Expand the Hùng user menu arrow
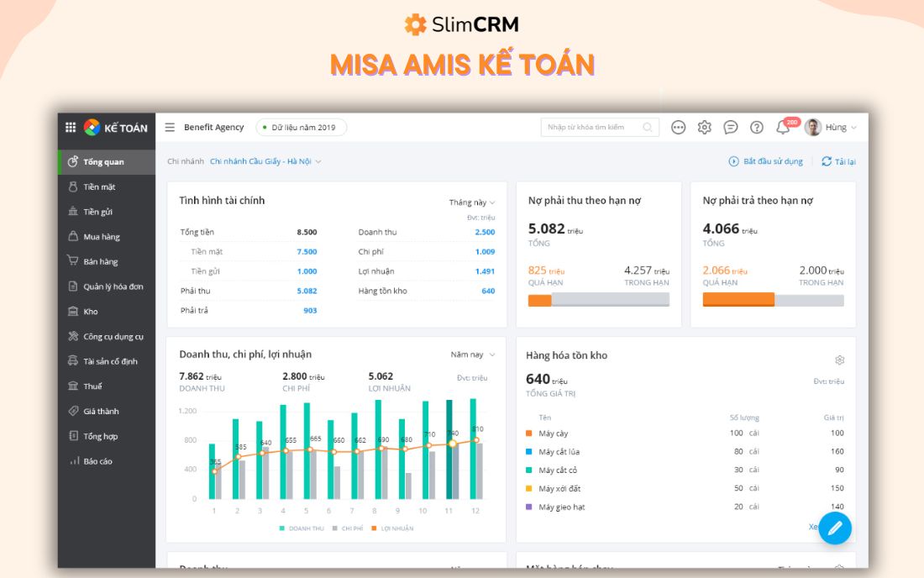 [x=854, y=127]
